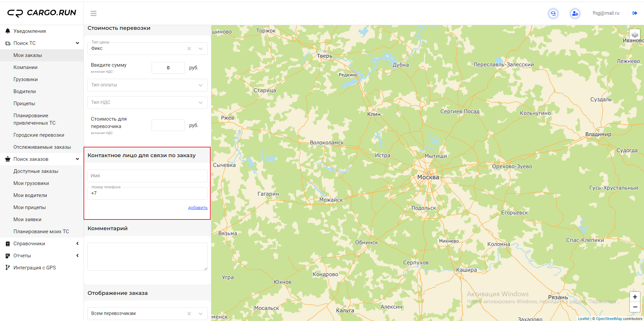Open the Тип оплаты dropdown
Screen dimensions: 644x321
point(147,85)
